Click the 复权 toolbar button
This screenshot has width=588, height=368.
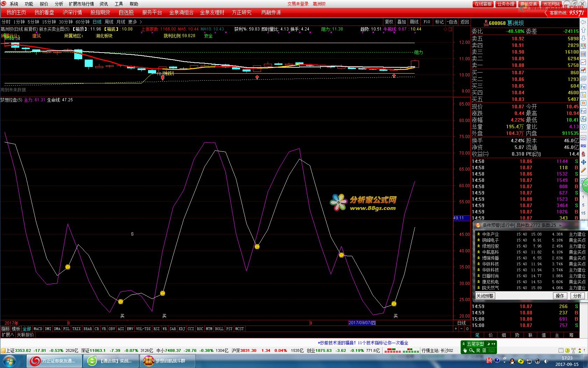[389, 22]
